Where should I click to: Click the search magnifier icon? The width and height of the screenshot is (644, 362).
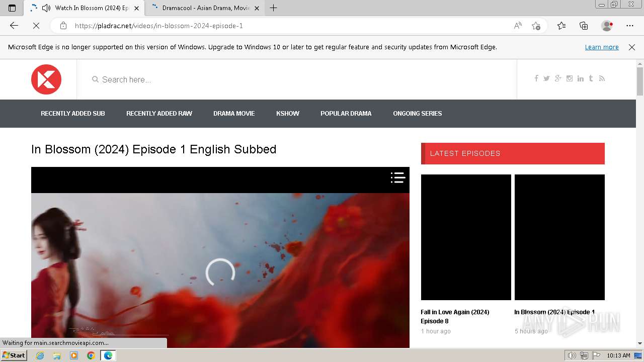tap(95, 79)
